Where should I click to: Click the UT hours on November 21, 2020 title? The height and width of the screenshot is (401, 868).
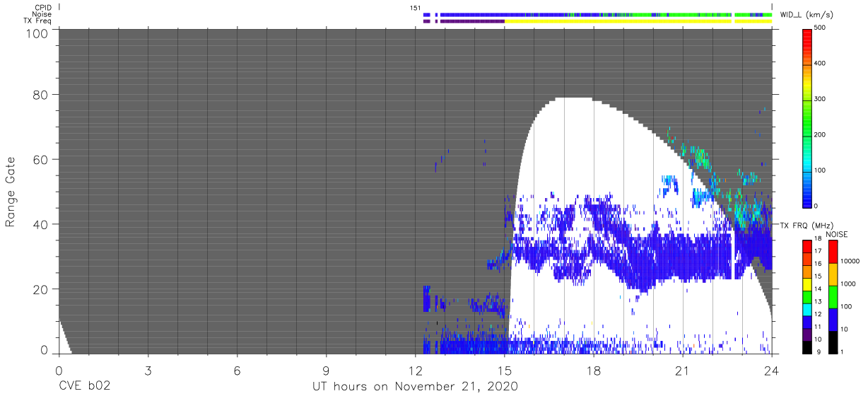(x=415, y=387)
